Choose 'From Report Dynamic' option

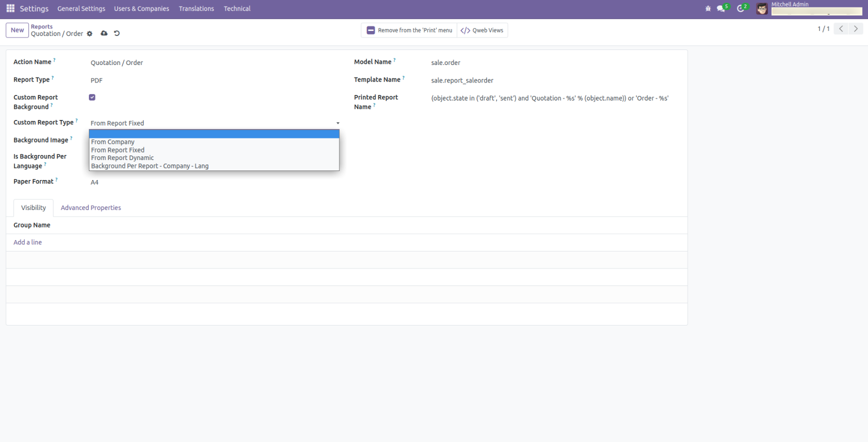[122, 158]
